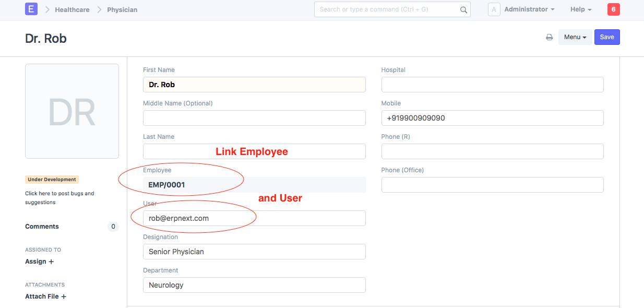Click the comments count badge
The image size is (644, 308).
click(x=113, y=227)
